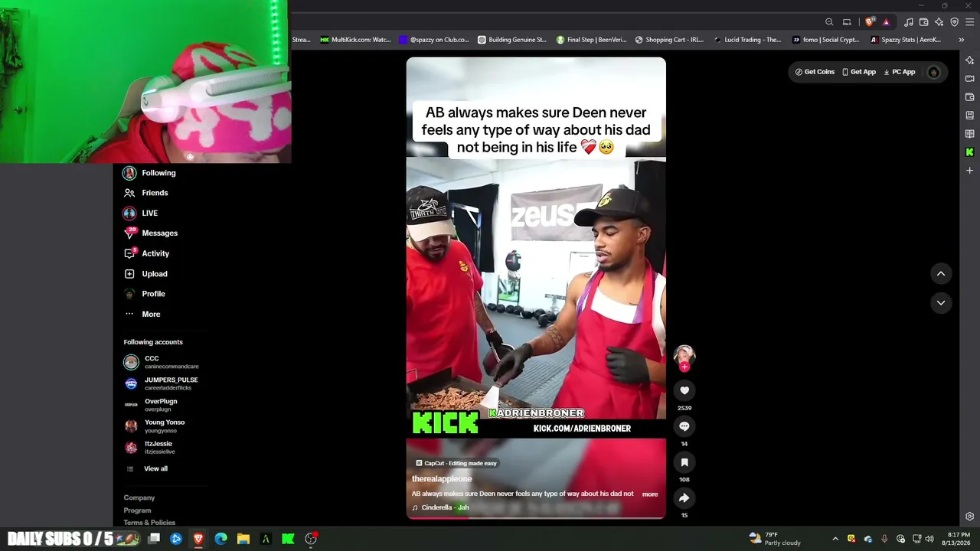Open sidebar settings gear icon

[x=970, y=517]
